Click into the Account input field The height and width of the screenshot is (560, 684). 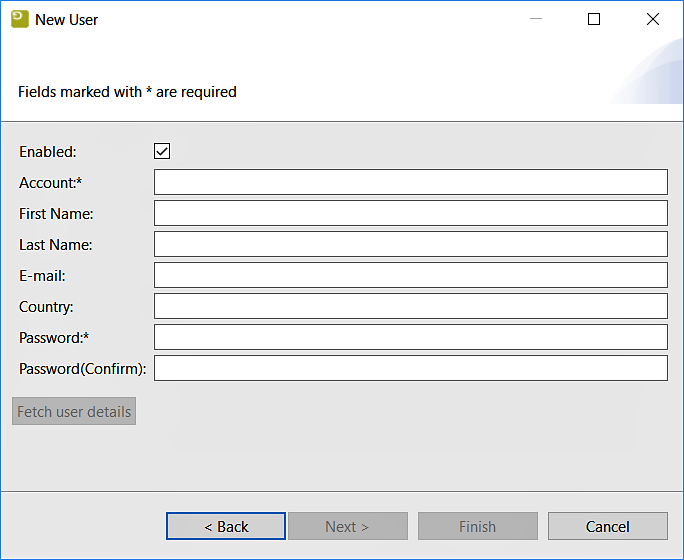[x=410, y=182]
